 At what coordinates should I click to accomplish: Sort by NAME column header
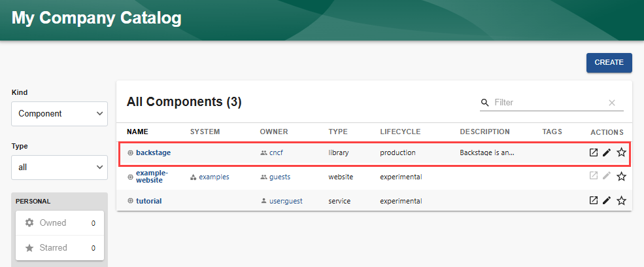click(x=137, y=132)
